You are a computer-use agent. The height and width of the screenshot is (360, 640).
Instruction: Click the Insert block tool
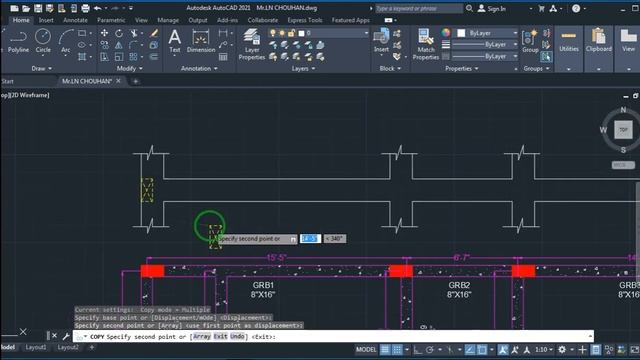tap(381, 40)
